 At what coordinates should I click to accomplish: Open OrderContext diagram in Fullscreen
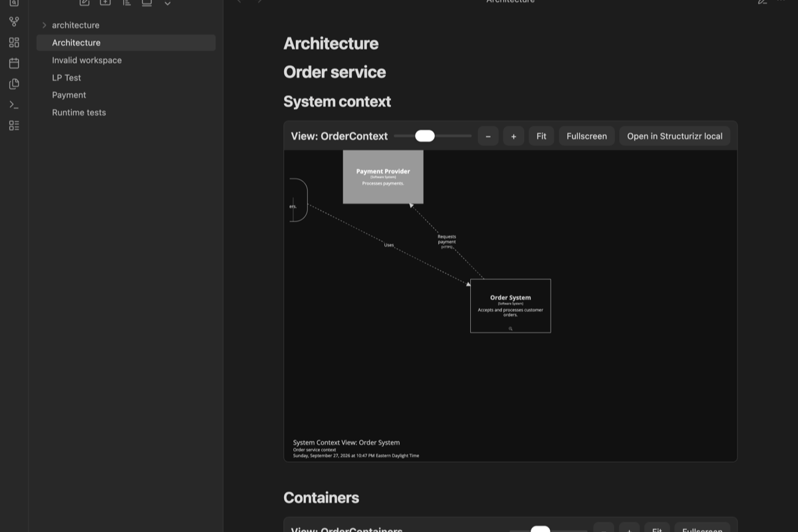point(587,136)
